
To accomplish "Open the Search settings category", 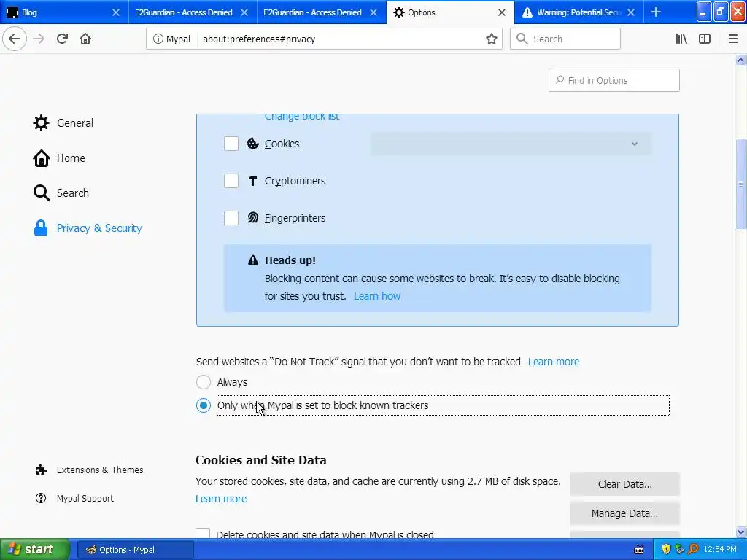I will coord(61,192).
